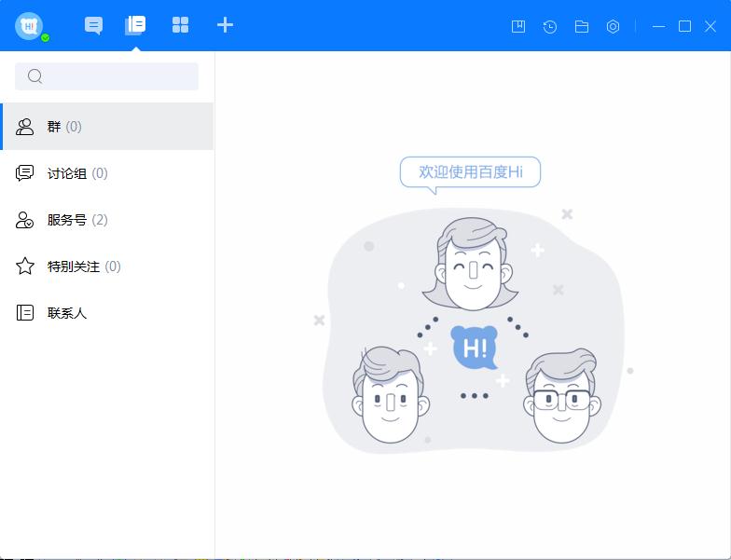Screen dimensions: 731x560
Task: Select the 讨论组 (0) entry
Action: (106, 173)
